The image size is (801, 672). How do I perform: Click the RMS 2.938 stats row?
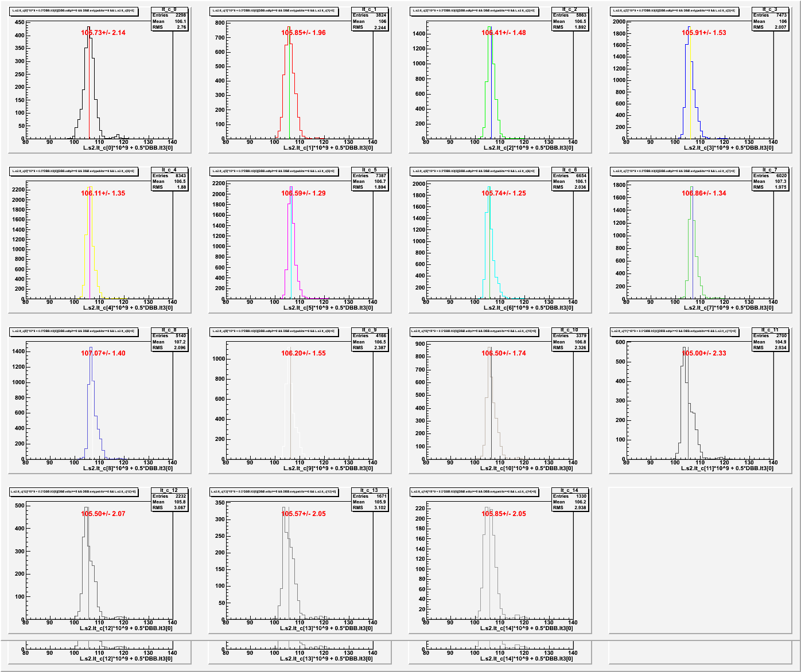point(570,507)
